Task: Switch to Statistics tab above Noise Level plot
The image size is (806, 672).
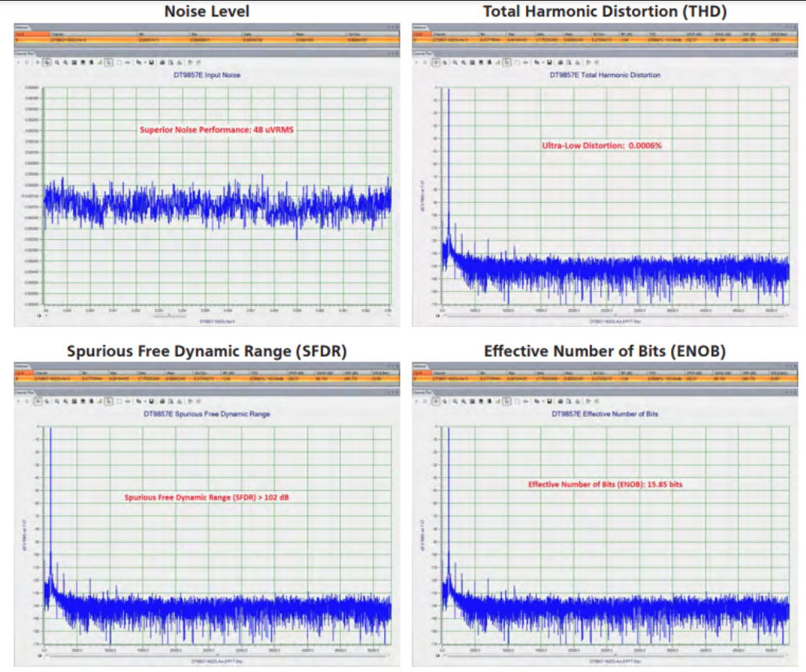Action: (22, 26)
